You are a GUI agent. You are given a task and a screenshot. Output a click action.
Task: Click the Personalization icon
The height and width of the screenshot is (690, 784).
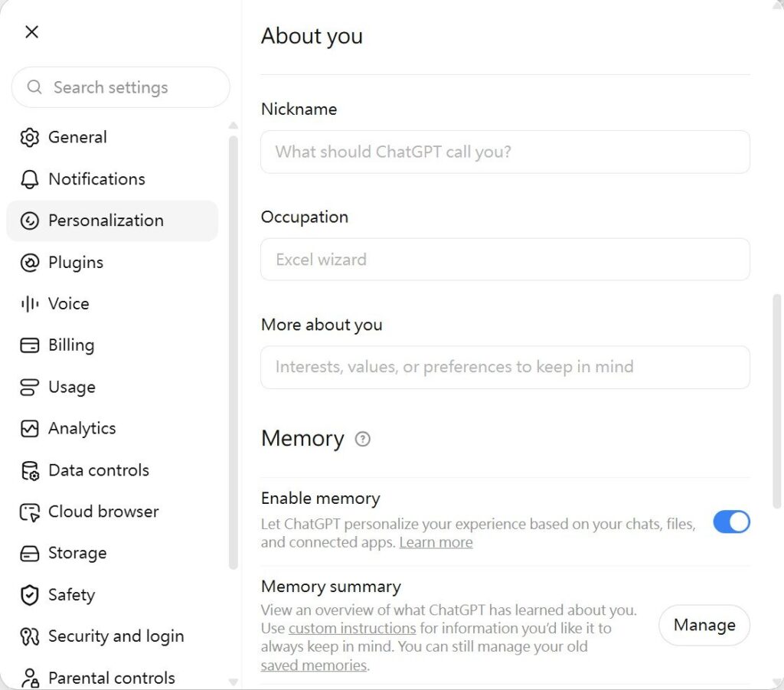click(x=30, y=221)
